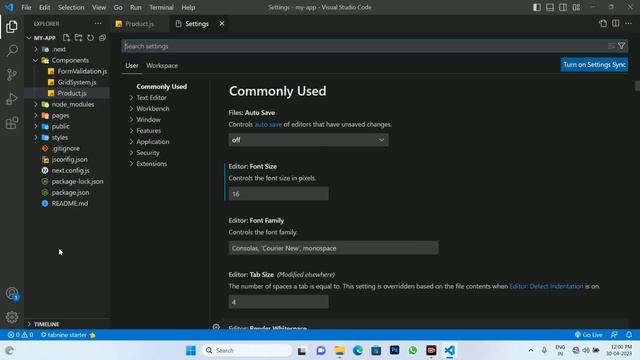Viewport: 640px width, 360px height.
Task: Clear settings search input icon
Action: 611,46
